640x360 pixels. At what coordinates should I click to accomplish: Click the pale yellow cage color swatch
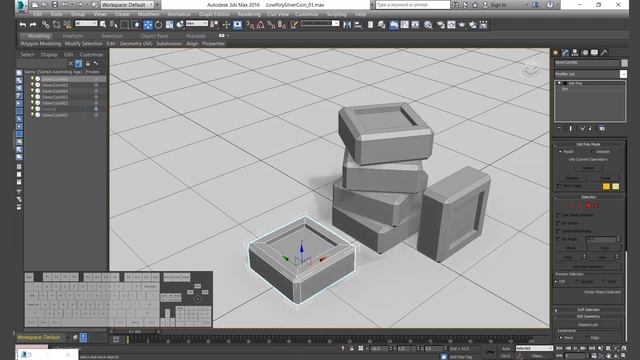click(616, 186)
